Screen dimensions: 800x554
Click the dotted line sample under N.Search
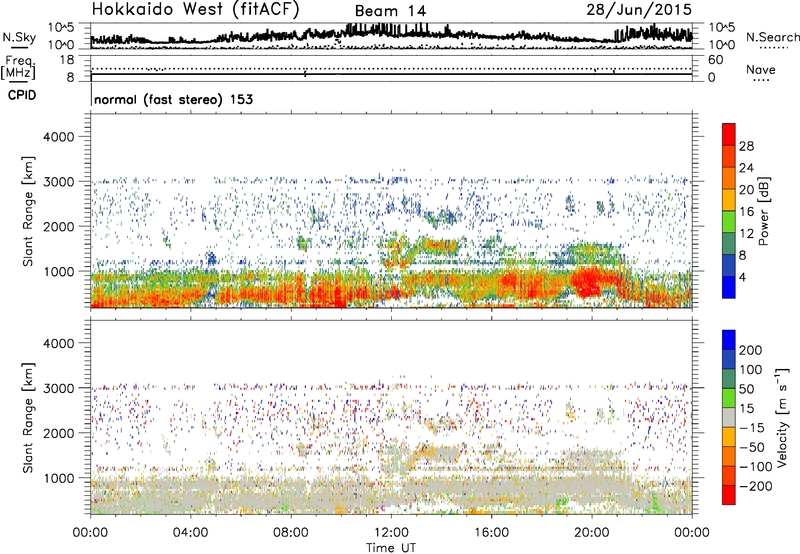tap(774, 47)
